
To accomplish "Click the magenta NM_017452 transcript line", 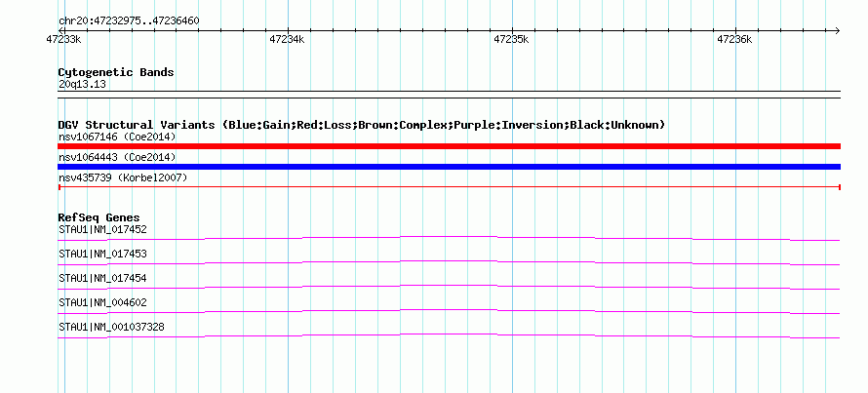I will (449, 239).
